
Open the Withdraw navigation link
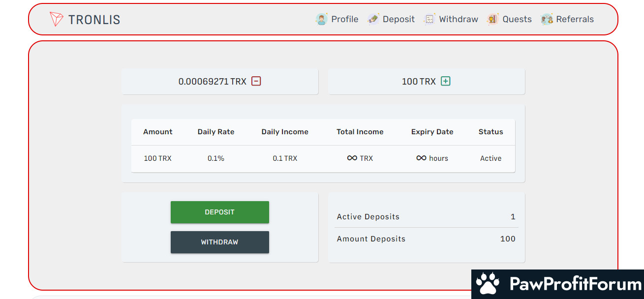point(458,19)
